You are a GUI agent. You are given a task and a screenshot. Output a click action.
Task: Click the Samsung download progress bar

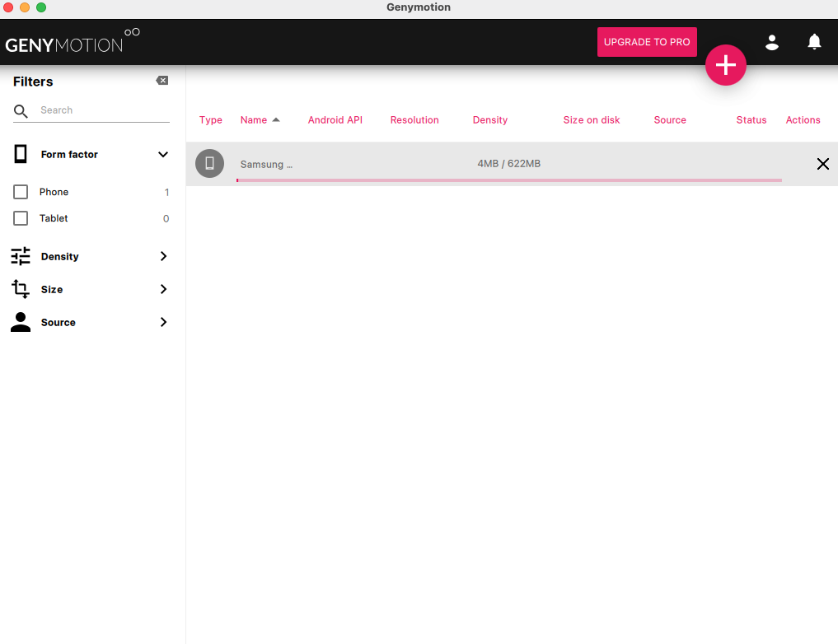(508, 180)
